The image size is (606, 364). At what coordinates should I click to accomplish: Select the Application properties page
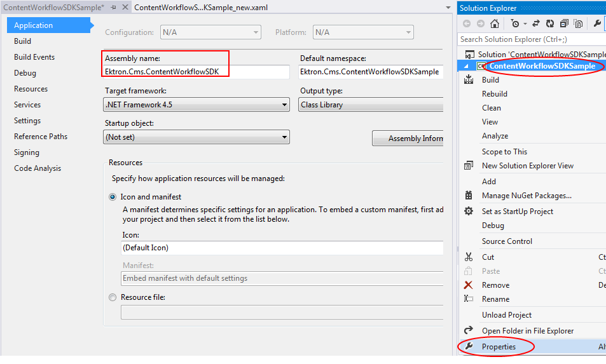point(49,25)
